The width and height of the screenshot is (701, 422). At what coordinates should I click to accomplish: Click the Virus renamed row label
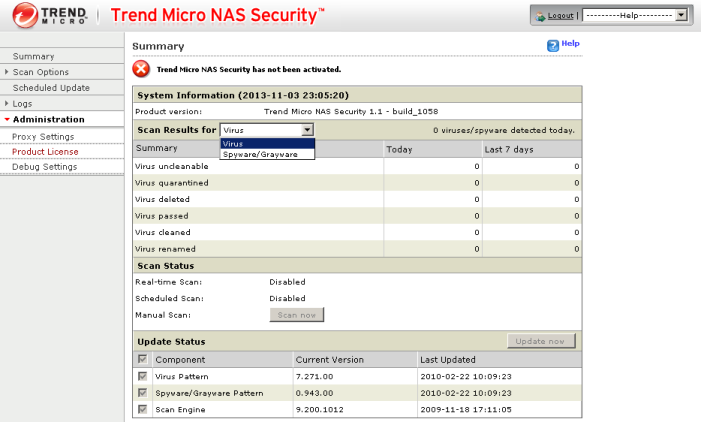point(165,249)
